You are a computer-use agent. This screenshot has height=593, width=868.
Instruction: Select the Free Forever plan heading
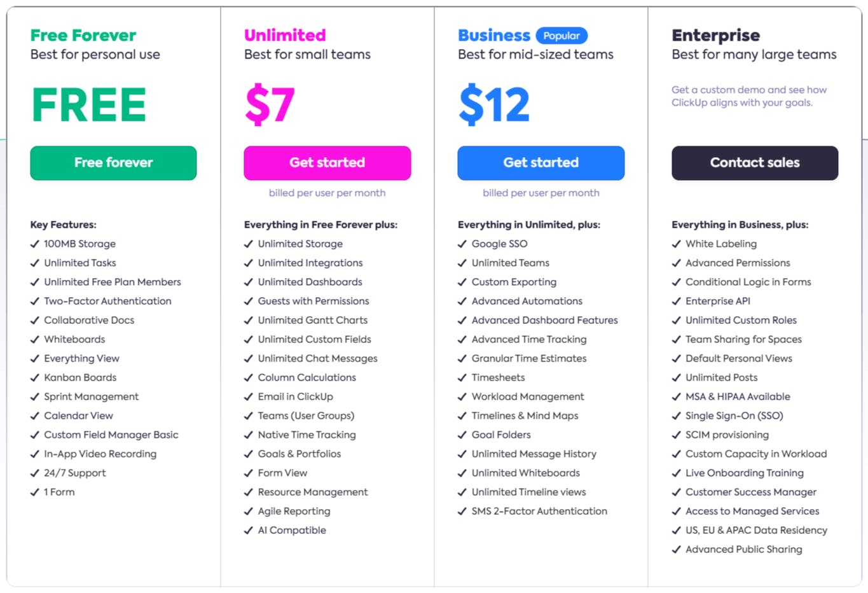[x=83, y=36]
